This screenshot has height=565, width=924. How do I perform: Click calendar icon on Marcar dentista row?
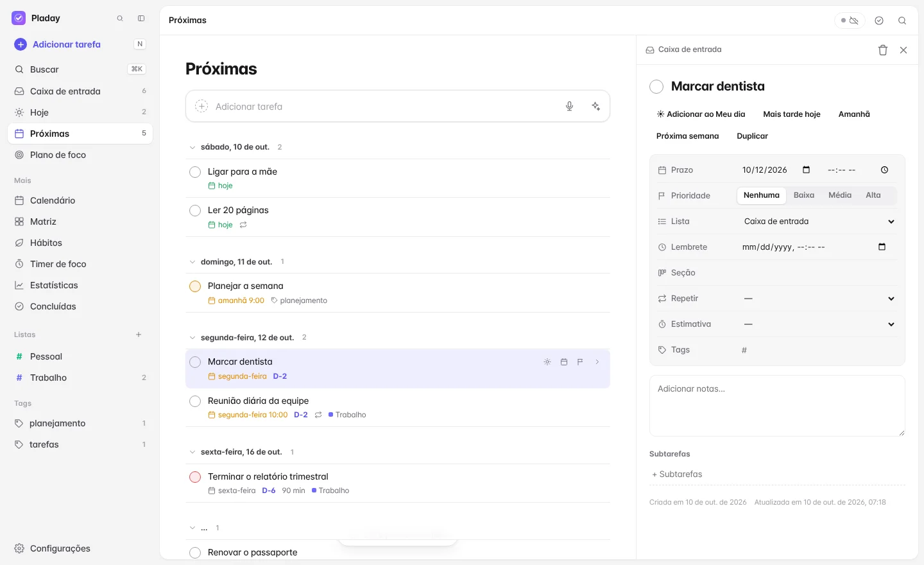pos(564,362)
